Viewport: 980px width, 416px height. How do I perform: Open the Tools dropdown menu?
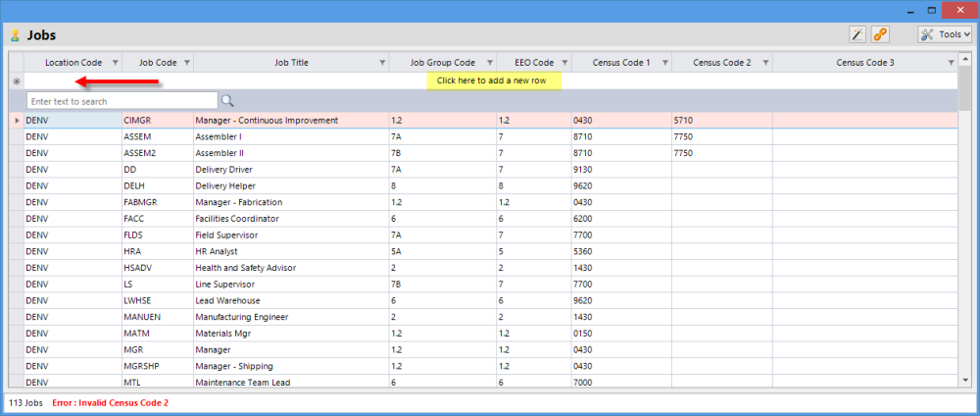(x=945, y=34)
